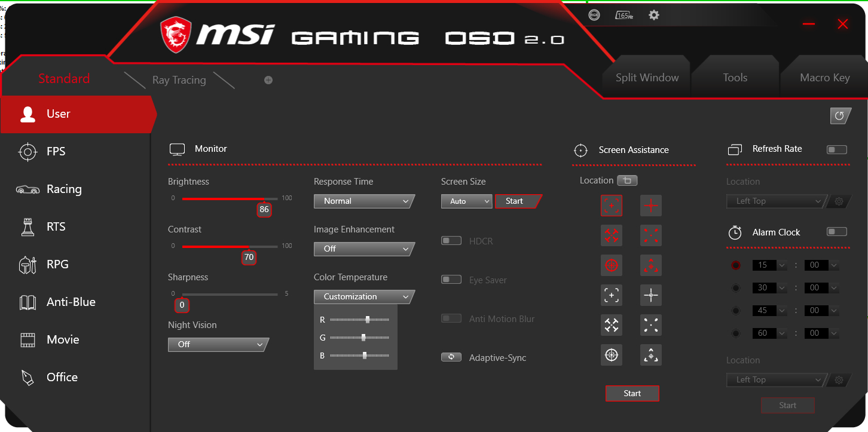
Task: Click Start under Screen Assistance crosshairs
Action: (x=632, y=393)
